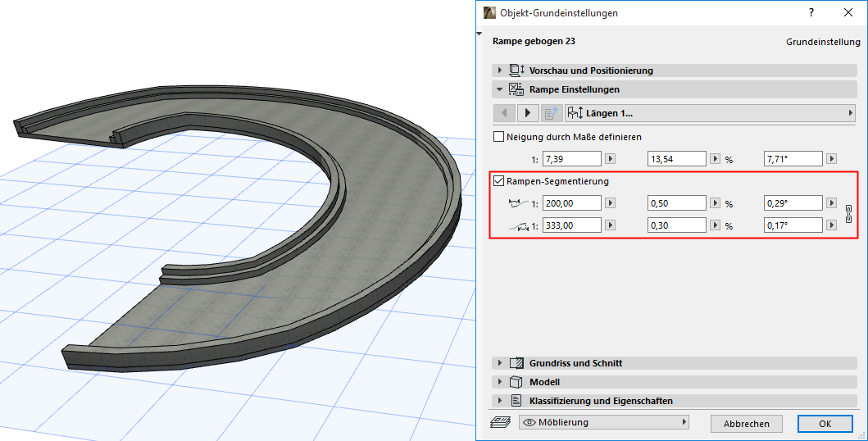868x441 pixels.
Task: Toggle the chain link icon for segment values
Action: point(848,214)
